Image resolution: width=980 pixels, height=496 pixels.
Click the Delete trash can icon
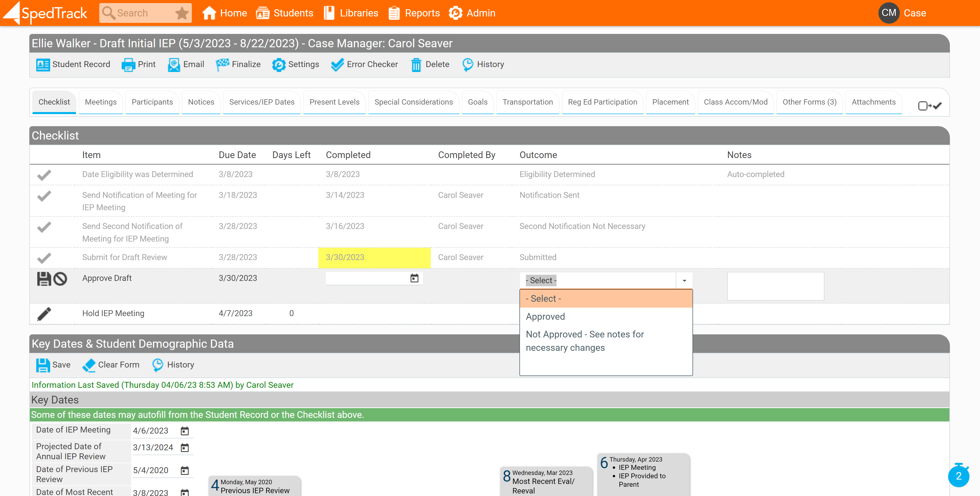click(416, 65)
